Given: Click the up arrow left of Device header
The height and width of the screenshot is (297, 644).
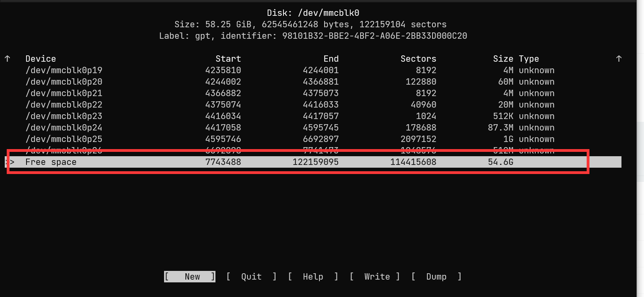Looking at the screenshot, I should point(8,59).
